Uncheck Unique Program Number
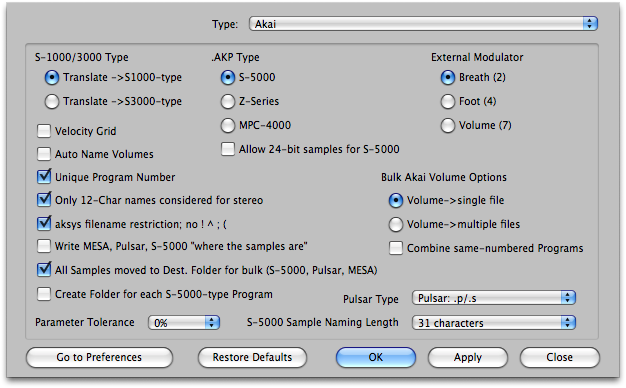 point(44,177)
